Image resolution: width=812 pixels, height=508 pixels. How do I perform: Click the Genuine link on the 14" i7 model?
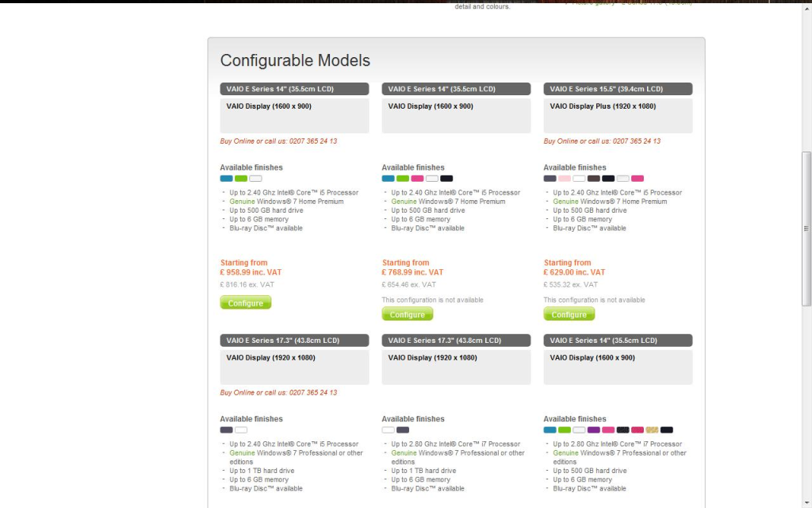[565, 452]
